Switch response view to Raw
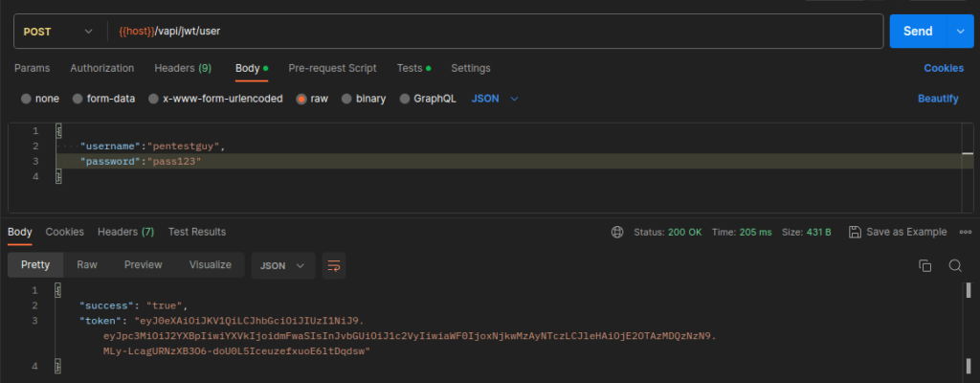980x383 pixels. click(x=87, y=265)
